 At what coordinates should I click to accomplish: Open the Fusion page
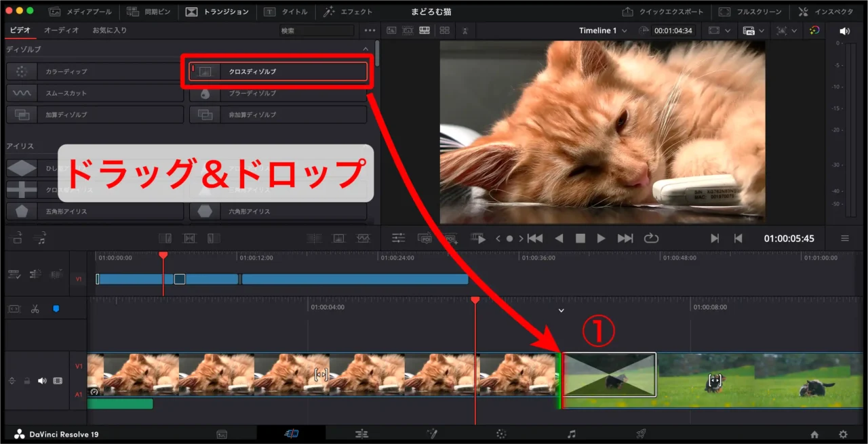click(432, 432)
